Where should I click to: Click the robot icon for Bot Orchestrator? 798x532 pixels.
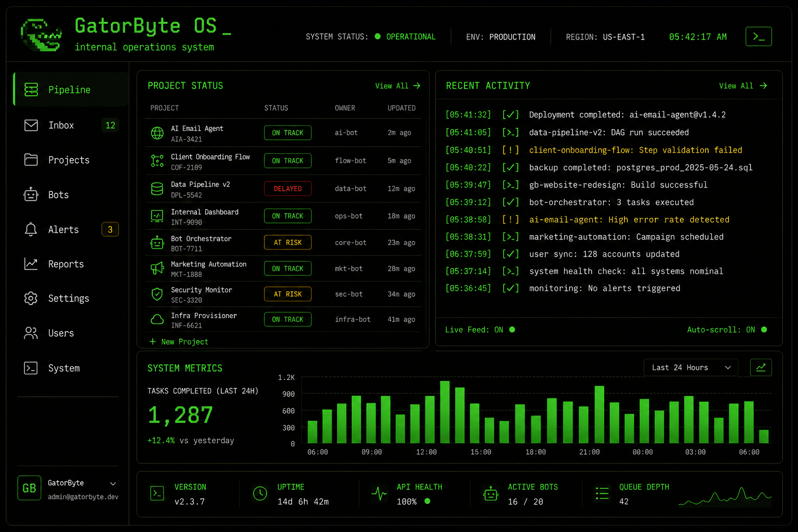coord(157,243)
